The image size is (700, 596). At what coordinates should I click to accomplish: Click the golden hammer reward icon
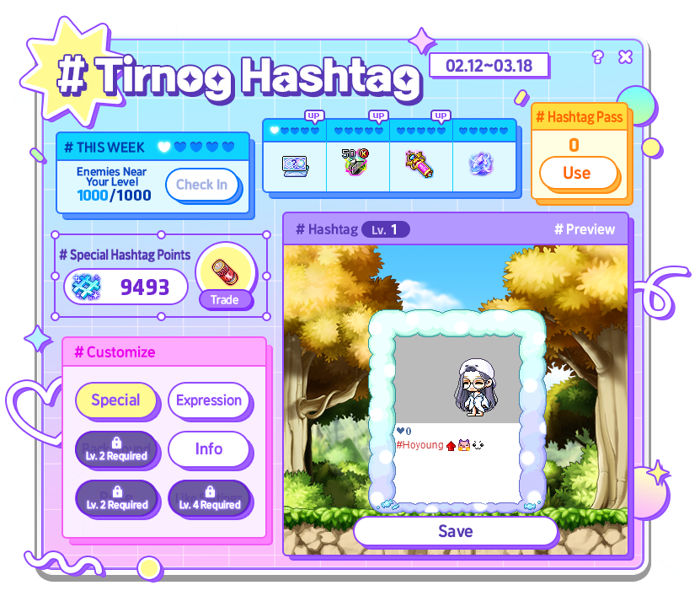coord(419,164)
